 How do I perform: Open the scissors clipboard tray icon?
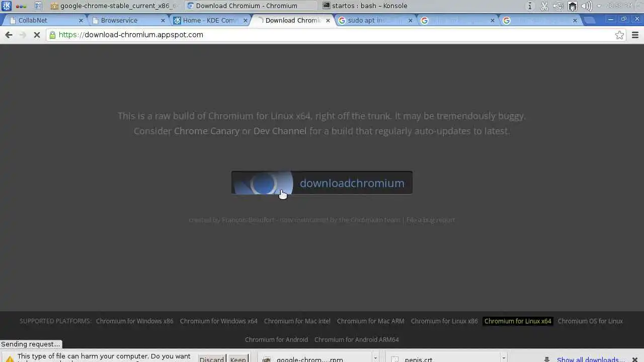pyautogui.click(x=544, y=6)
